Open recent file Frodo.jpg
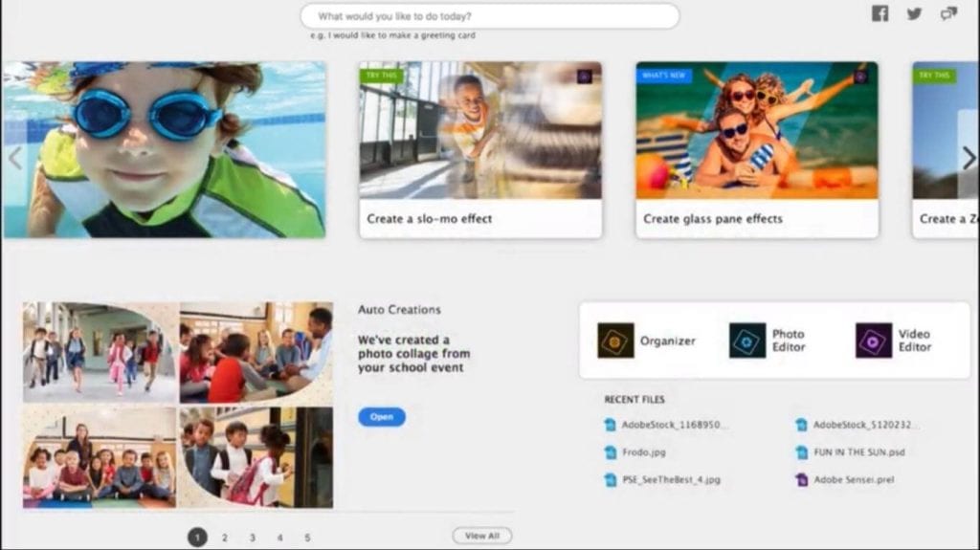980x550 pixels. 643,452
